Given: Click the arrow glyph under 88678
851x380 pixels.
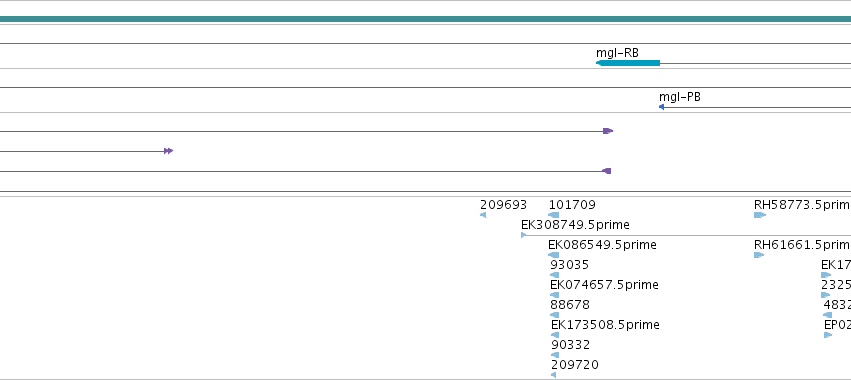Looking at the screenshot, I should point(554,315).
